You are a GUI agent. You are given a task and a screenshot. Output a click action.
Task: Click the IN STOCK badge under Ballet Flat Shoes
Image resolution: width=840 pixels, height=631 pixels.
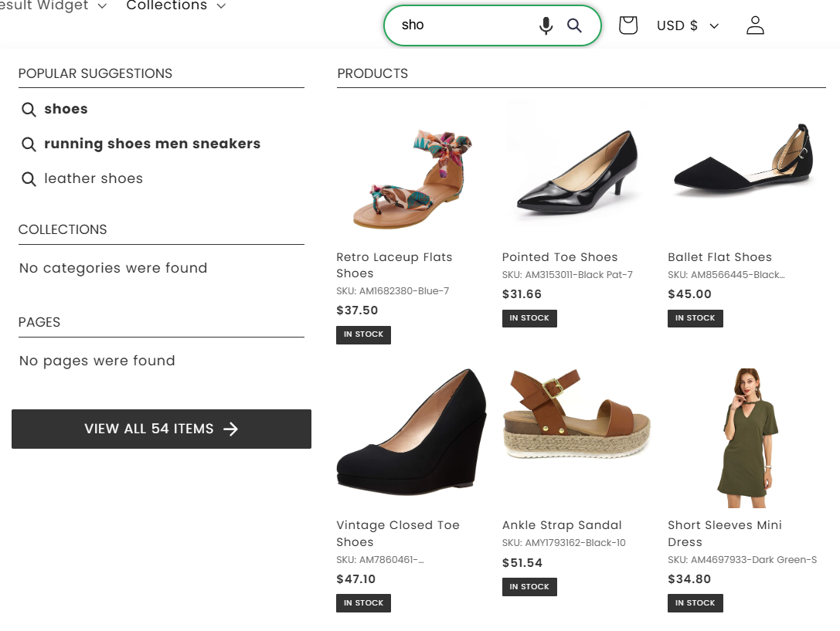(695, 318)
